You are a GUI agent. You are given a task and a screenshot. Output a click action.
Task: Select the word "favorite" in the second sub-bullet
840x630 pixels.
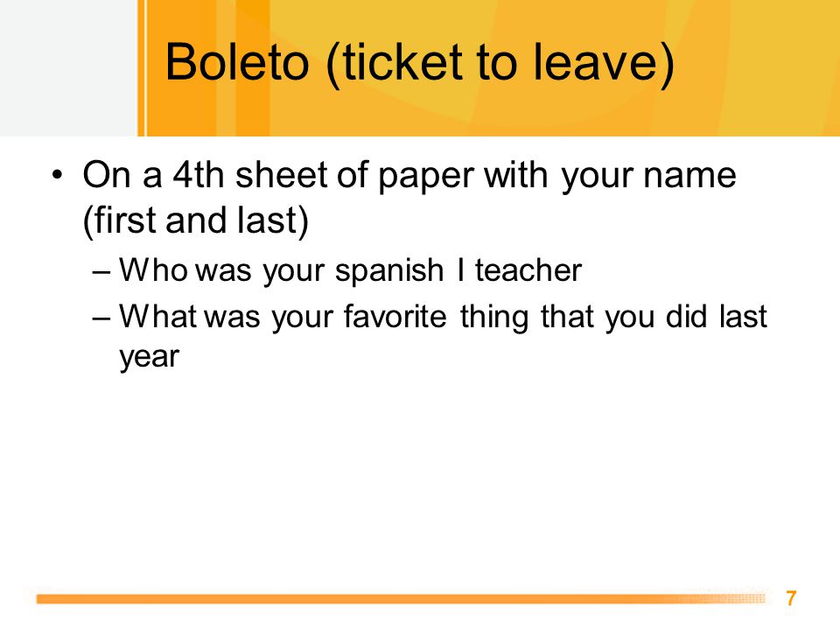(x=395, y=316)
